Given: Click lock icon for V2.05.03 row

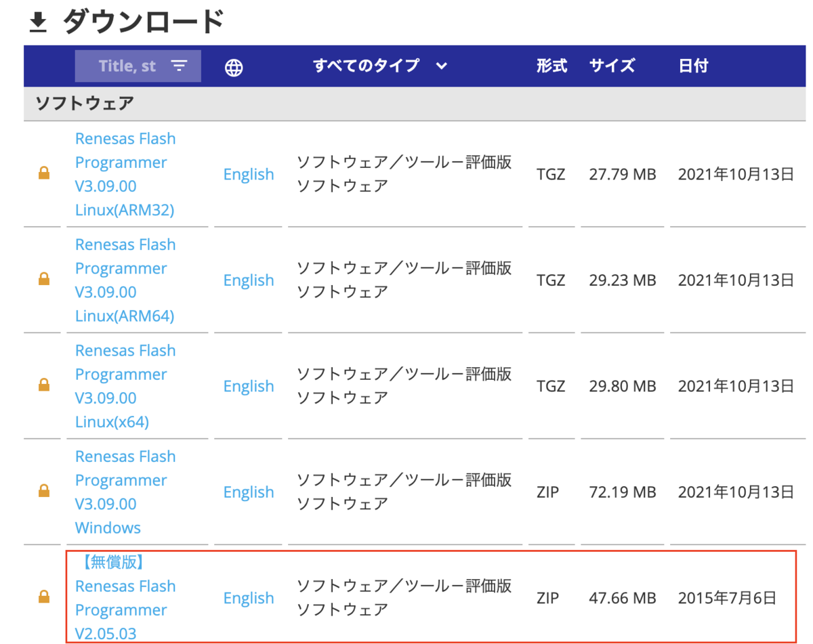Looking at the screenshot, I should pos(44,597).
